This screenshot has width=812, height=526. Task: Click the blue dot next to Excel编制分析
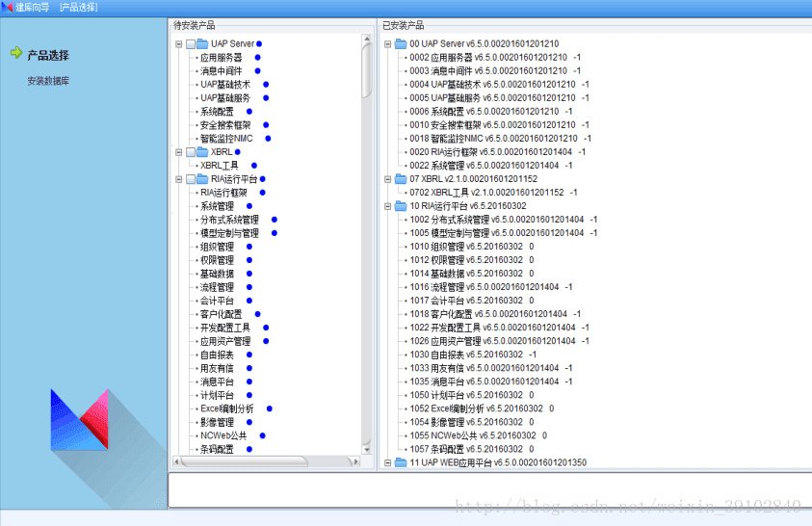(270, 408)
